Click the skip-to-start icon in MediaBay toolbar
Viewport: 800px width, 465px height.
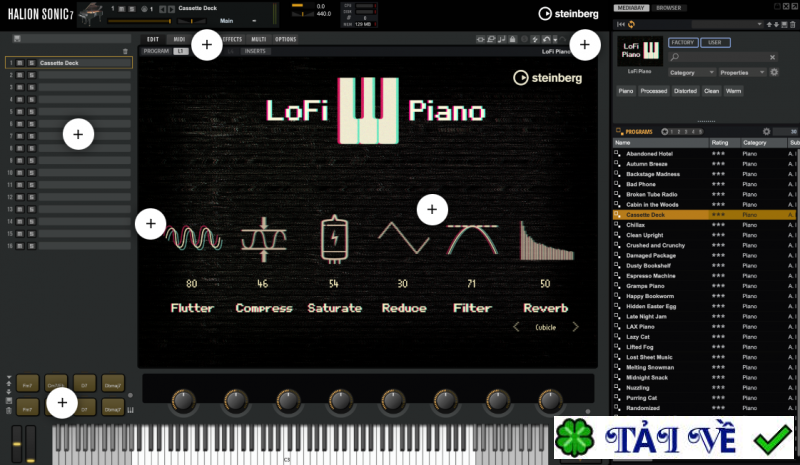click(x=621, y=25)
